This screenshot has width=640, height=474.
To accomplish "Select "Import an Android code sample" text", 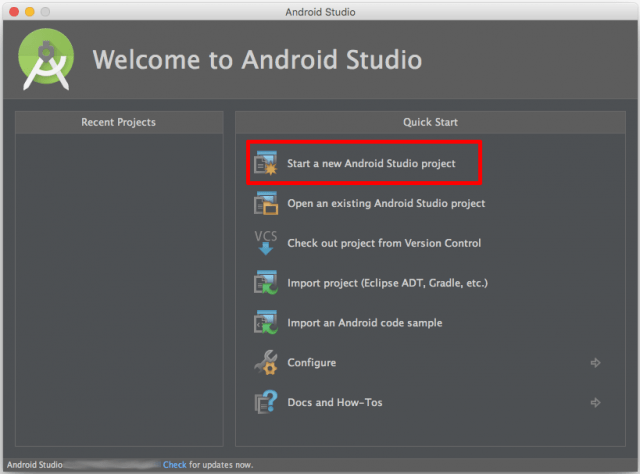I will 364,323.
